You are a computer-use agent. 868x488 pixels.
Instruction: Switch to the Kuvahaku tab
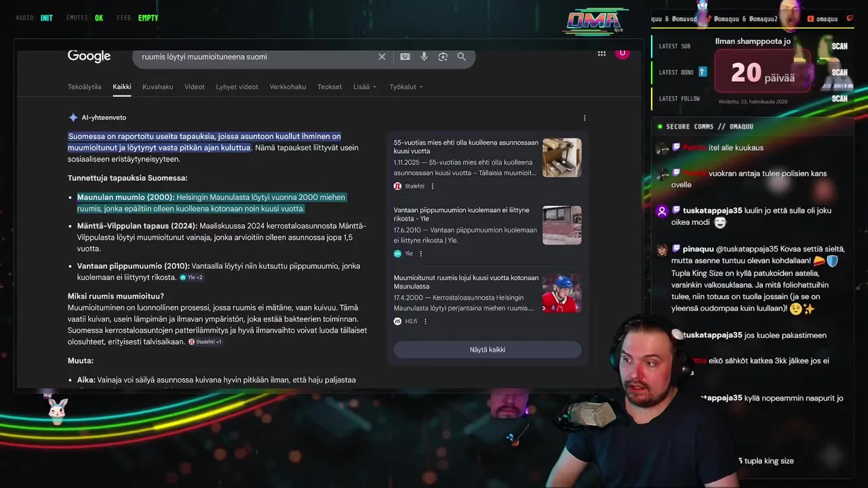click(158, 87)
